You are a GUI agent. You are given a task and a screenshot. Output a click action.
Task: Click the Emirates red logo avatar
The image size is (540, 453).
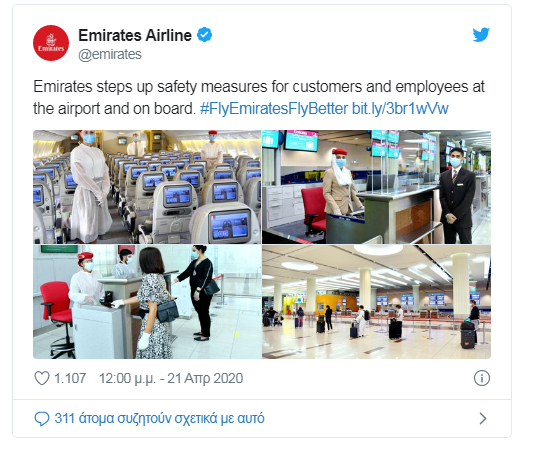click(51, 43)
